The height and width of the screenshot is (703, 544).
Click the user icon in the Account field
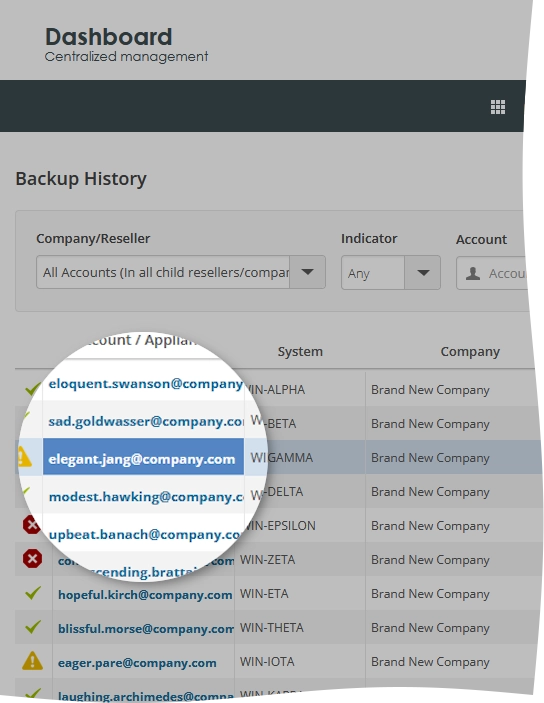coord(473,273)
